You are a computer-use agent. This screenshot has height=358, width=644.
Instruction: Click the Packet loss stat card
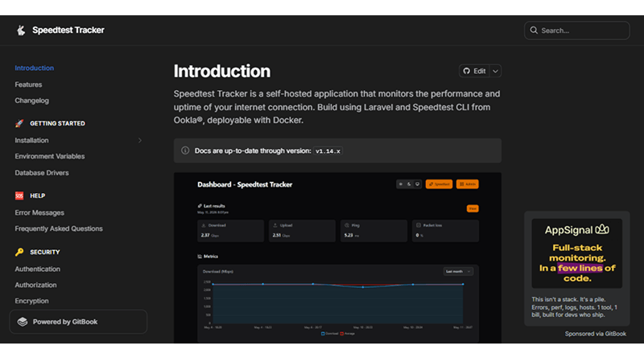(445, 231)
